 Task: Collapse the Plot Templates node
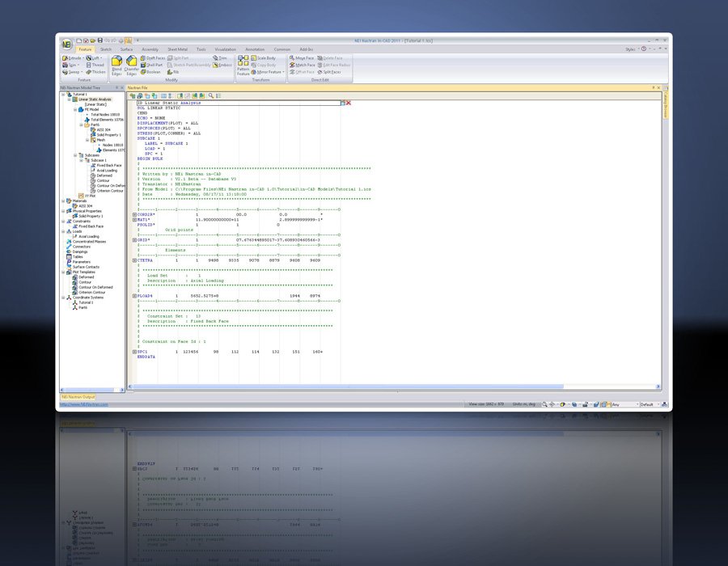[x=63, y=272]
